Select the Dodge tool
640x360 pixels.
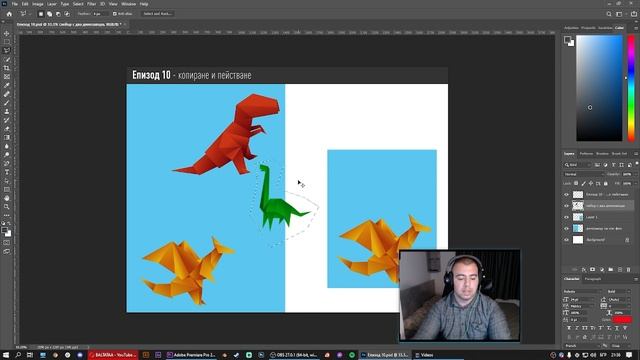click(x=7, y=155)
